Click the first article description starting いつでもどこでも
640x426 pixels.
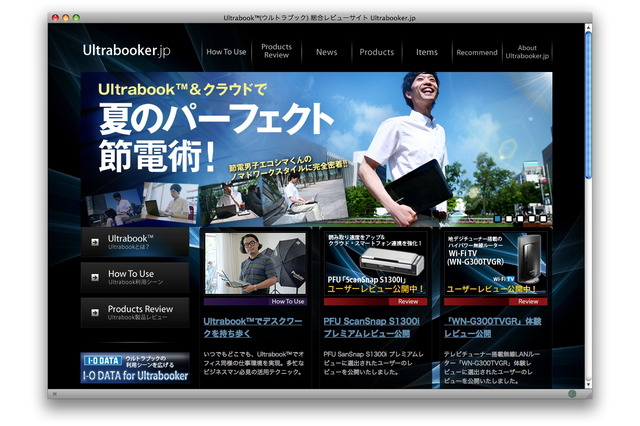click(x=254, y=363)
